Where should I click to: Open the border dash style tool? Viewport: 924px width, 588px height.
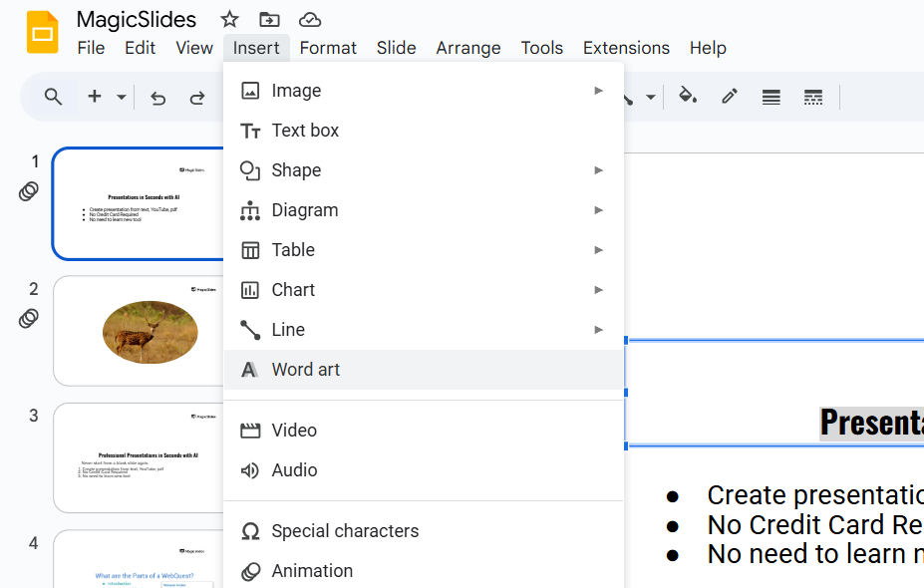[813, 97]
